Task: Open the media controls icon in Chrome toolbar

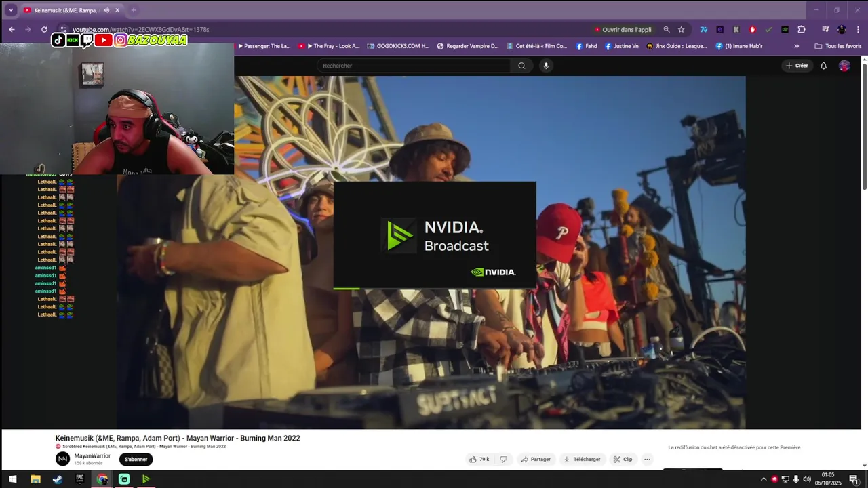Action: (x=825, y=29)
